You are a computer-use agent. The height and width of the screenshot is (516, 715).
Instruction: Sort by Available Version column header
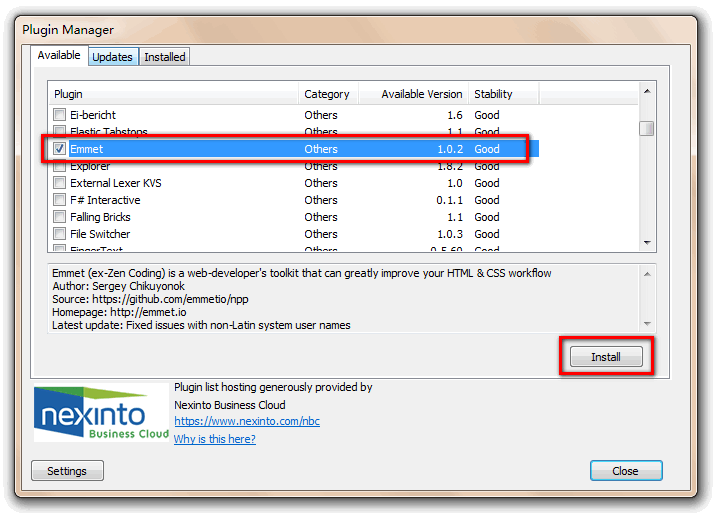pos(414,94)
